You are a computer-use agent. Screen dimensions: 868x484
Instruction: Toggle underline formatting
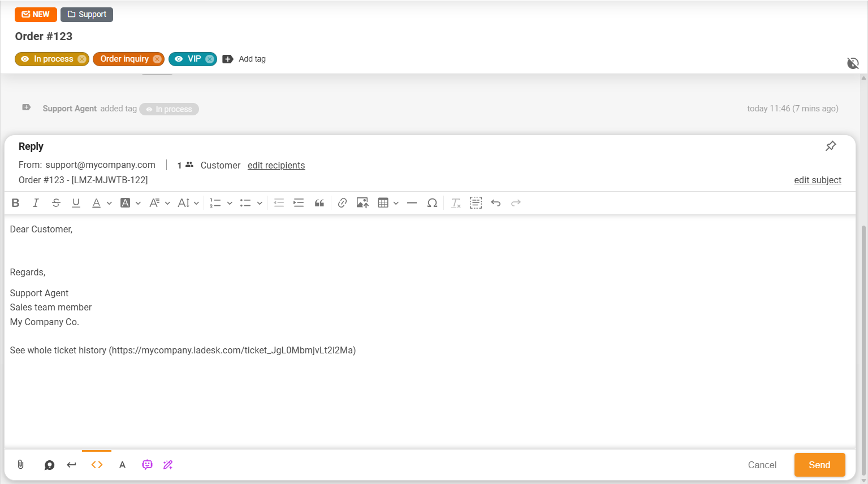point(76,202)
